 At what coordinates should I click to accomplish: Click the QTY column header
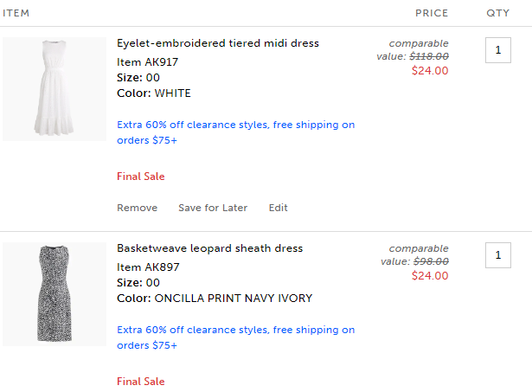497,13
